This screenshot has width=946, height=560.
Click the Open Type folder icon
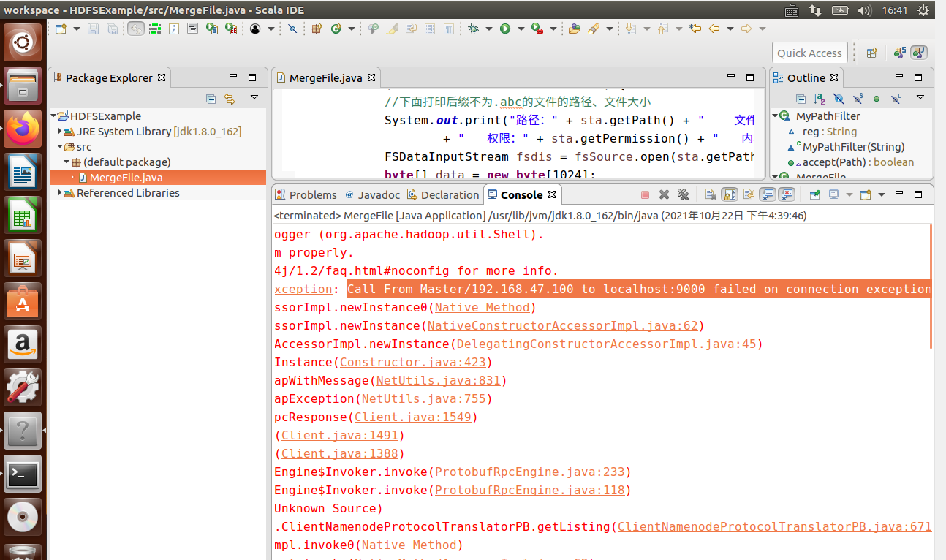[x=574, y=29]
